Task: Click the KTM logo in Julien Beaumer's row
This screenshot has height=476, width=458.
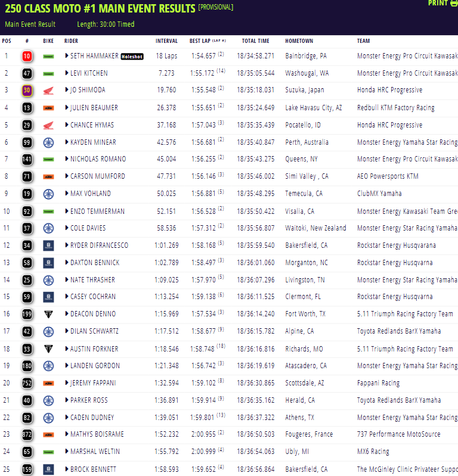Action: (48, 108)
